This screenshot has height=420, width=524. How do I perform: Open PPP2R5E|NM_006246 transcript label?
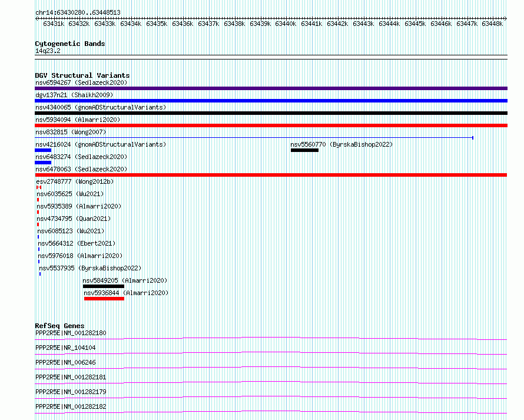pyautogui.click(x=65, y=362)
